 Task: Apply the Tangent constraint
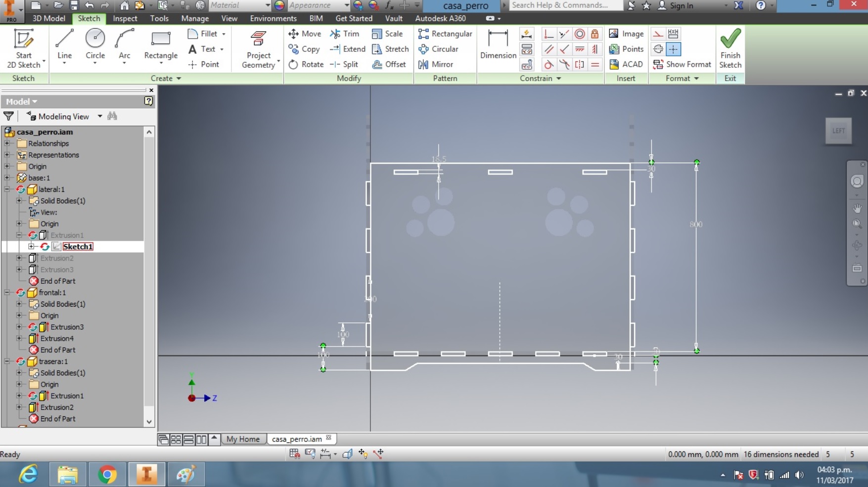click(x=548, y=64)
